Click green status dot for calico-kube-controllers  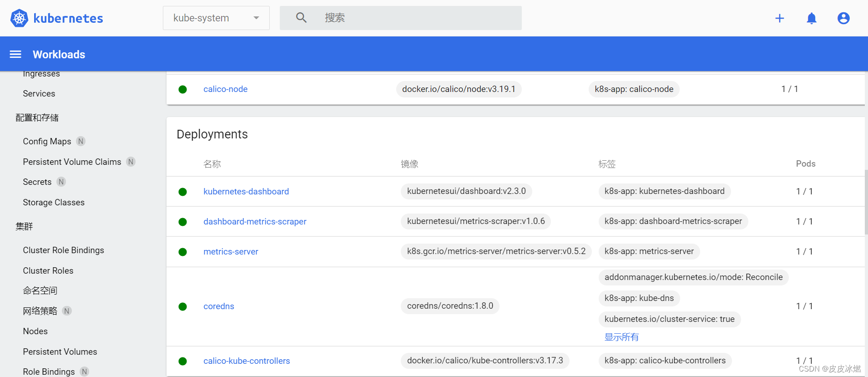click(183, 361)
